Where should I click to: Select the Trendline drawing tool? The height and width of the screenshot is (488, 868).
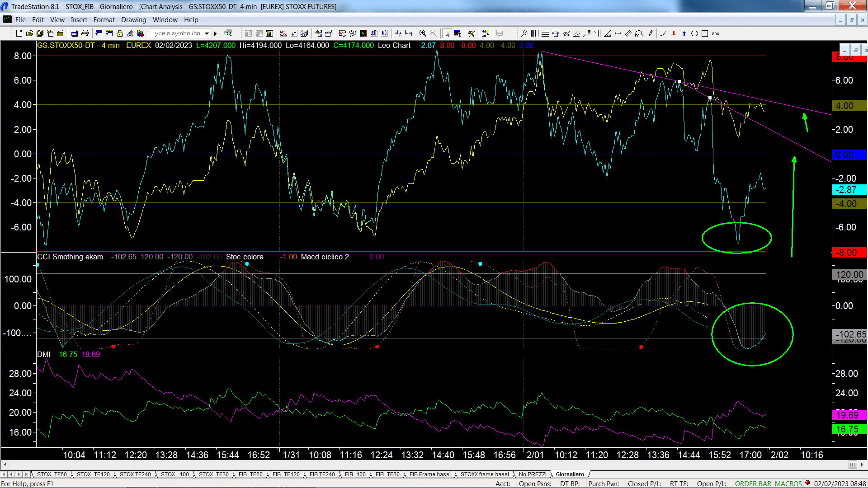tap(524, 33)
